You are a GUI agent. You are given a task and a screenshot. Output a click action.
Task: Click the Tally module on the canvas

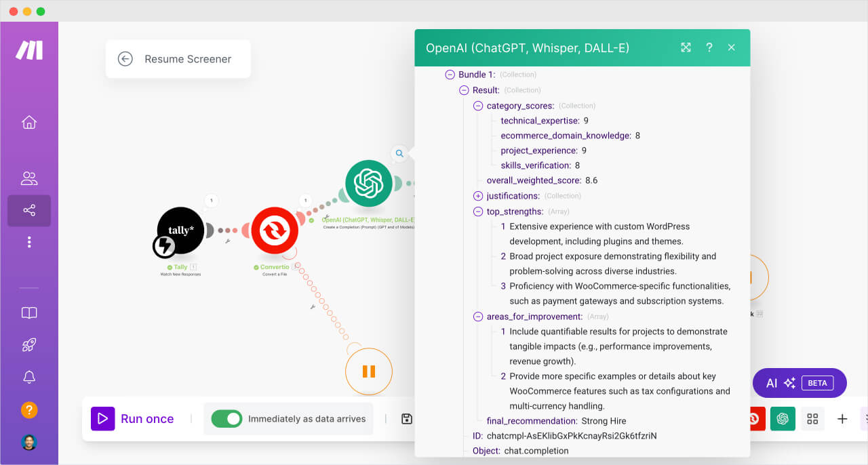[180, 230]
